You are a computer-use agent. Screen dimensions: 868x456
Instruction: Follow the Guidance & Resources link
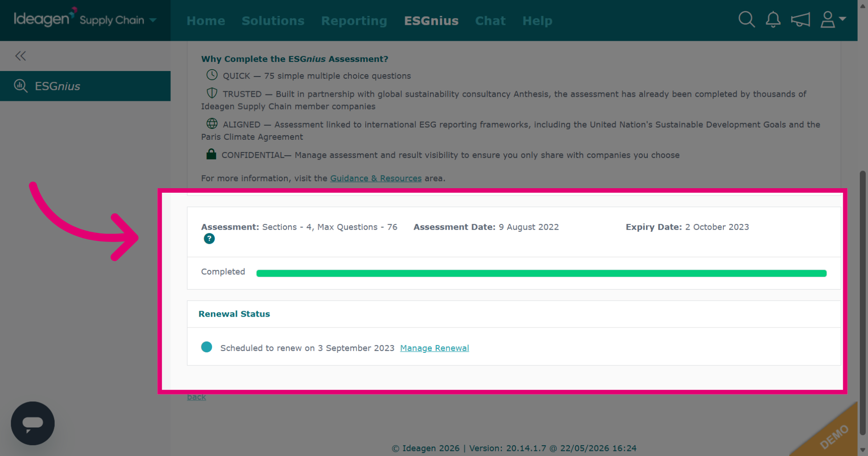[376, 178]
